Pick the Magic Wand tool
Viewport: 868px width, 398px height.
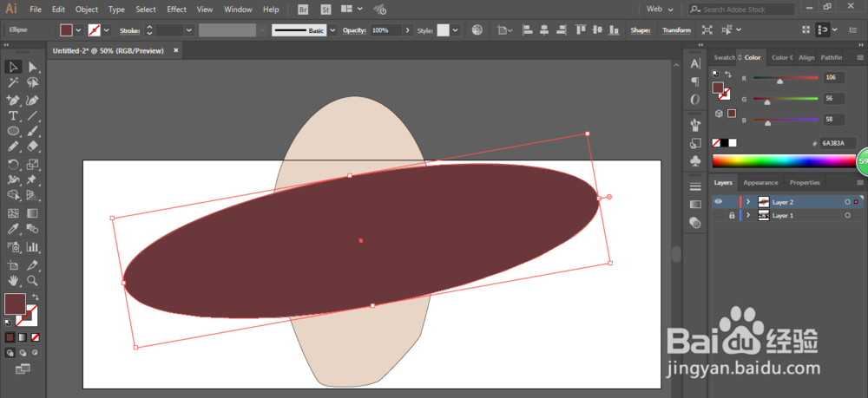click(13, 83)
